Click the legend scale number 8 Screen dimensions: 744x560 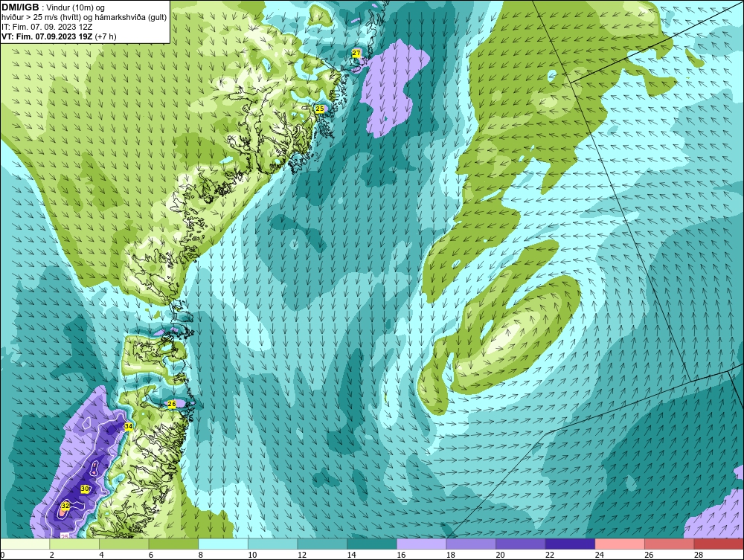click(200, 555)
